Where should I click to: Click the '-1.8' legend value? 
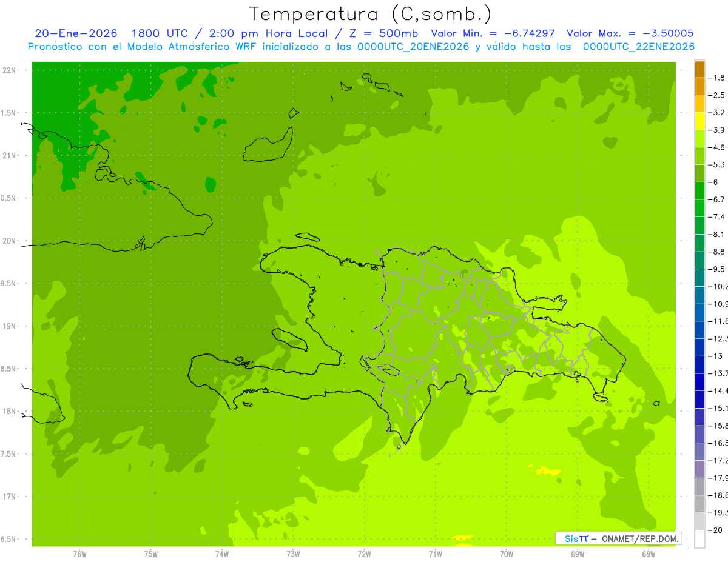coord(716,78)
